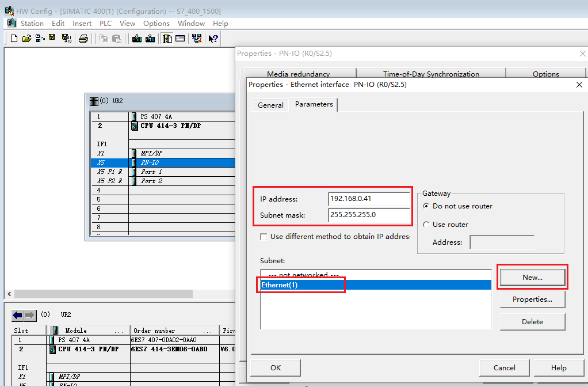
Task: Open the View menu
Action: click(127, 23)
